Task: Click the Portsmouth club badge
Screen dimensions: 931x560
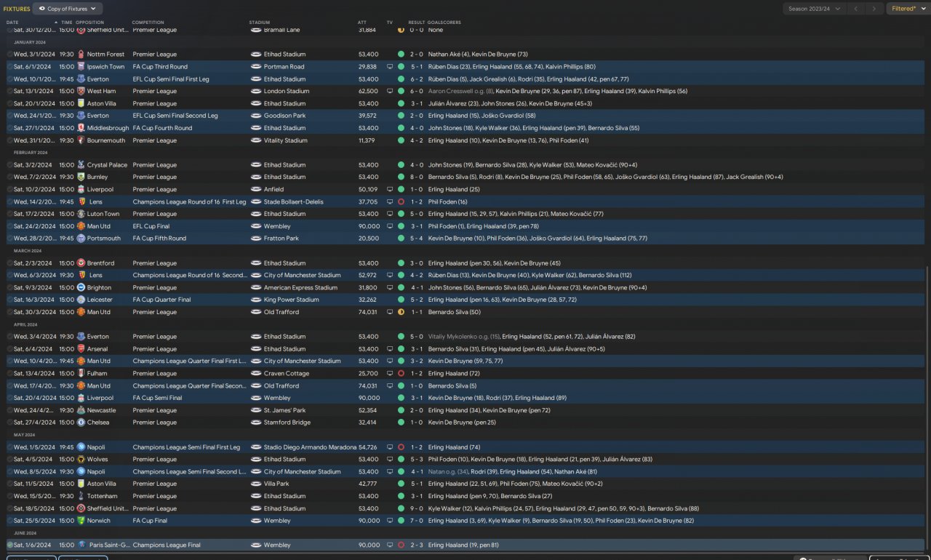Action: (81, 239)
